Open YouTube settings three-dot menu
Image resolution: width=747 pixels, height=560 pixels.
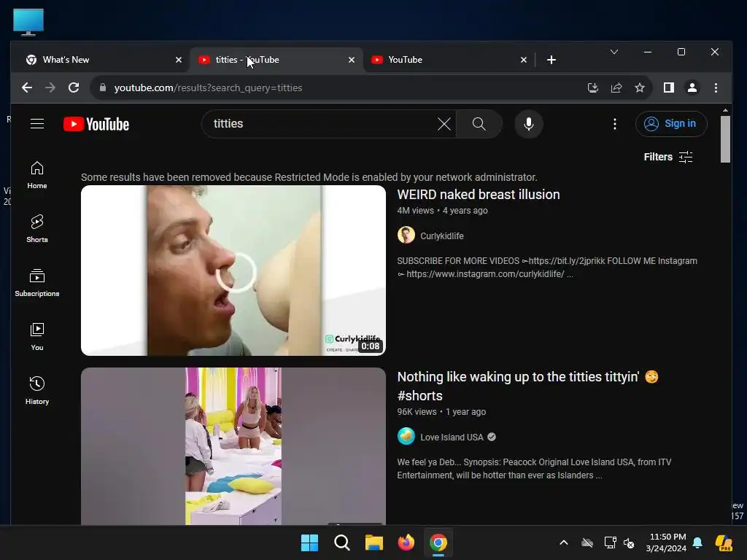[614, 124]
